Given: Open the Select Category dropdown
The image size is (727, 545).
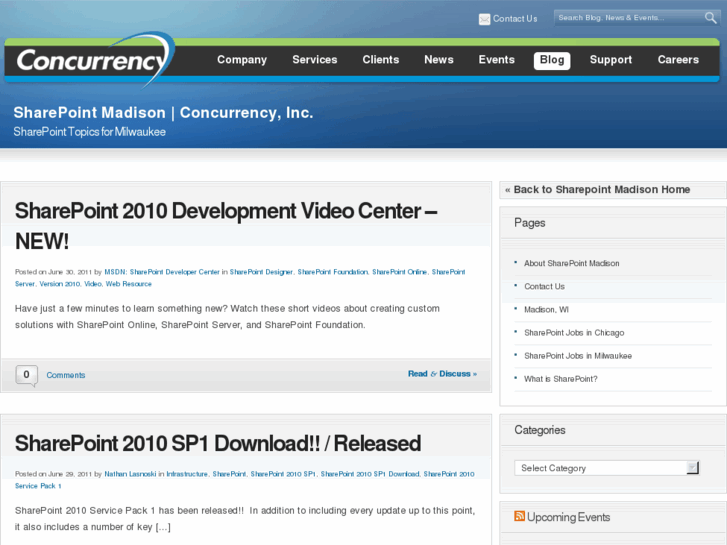Looking at the screenshot, I should click(x=606, y=468).
